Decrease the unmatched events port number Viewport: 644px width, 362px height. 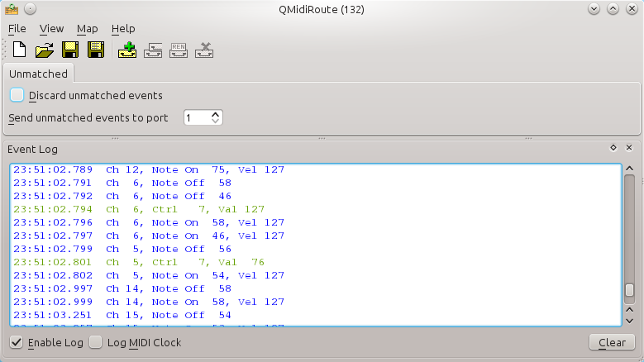point(215,121)
